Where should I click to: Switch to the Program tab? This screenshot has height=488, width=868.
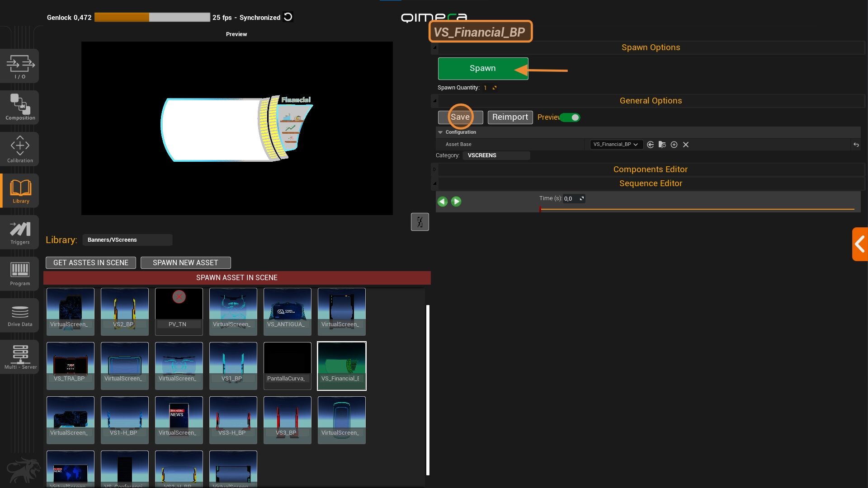[20, 274]
